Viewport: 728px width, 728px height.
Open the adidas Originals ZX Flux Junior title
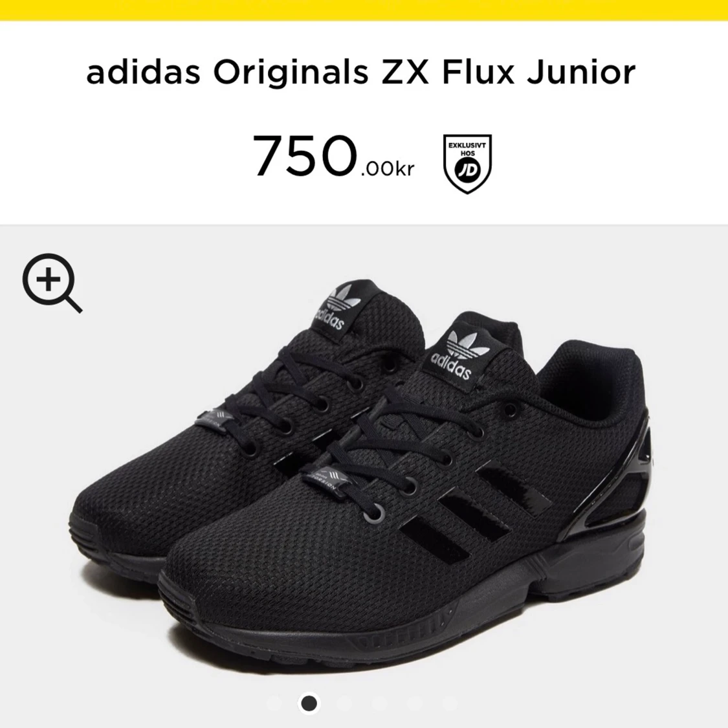[360, 72]
